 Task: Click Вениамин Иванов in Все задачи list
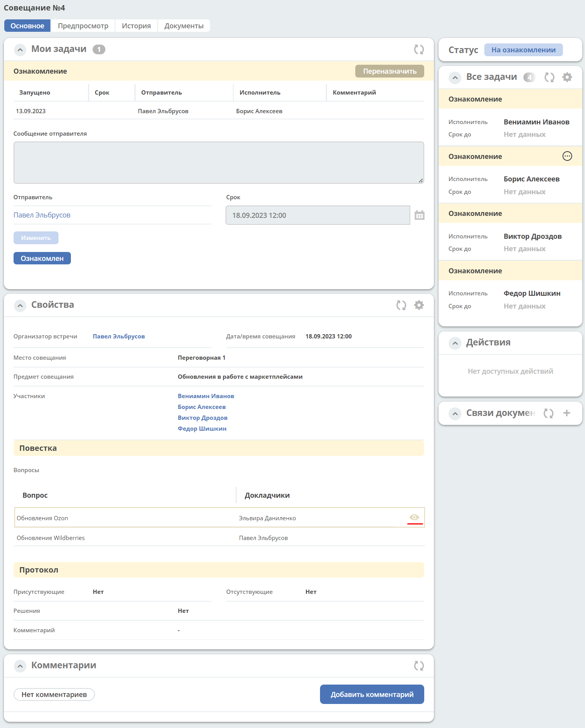coord(537,122)
